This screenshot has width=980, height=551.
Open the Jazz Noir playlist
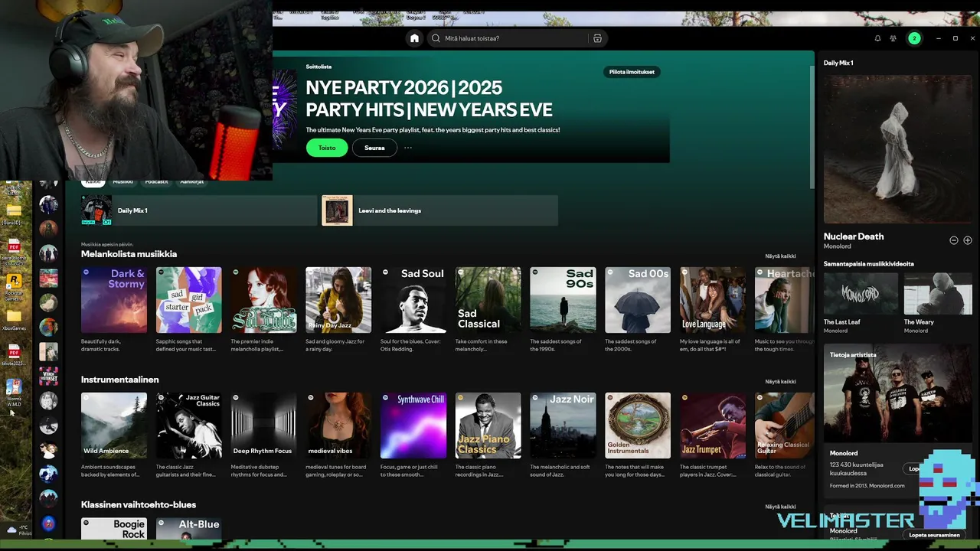click(x=563, y=425)
